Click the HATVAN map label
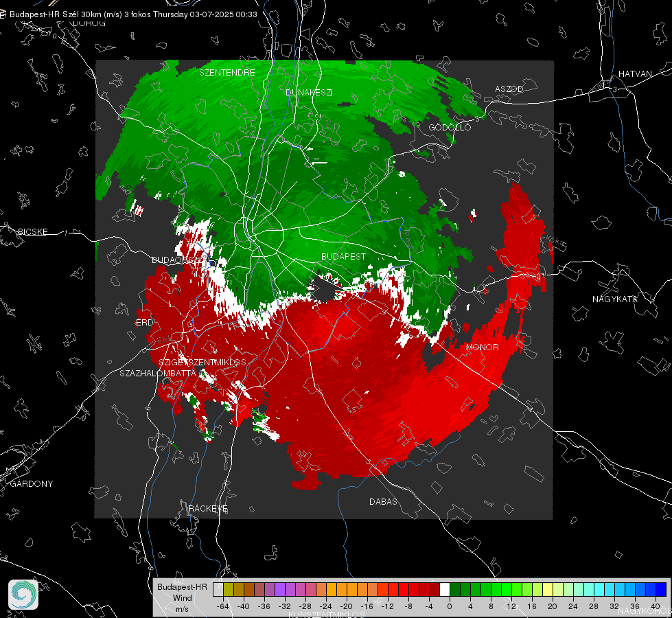The width and height of the screenshot is (672, 618). click(x=635, y=73)
